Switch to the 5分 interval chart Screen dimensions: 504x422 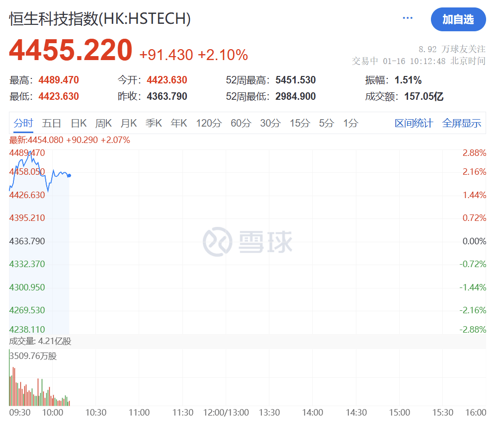[327, 124]
